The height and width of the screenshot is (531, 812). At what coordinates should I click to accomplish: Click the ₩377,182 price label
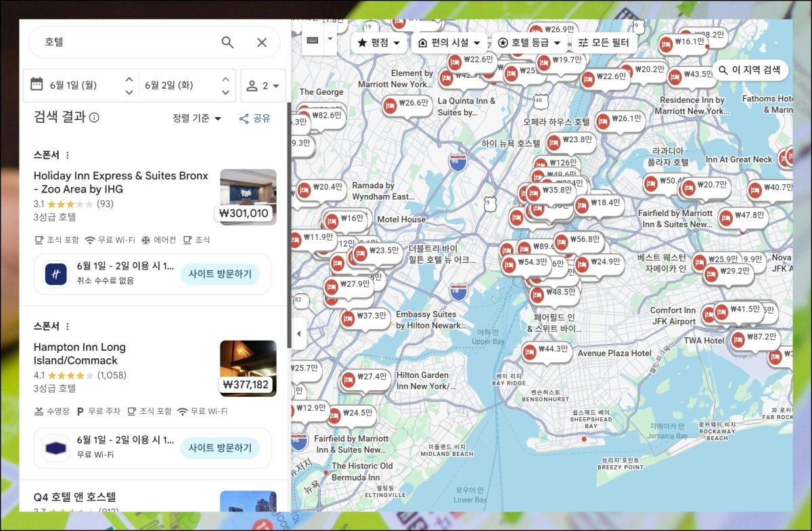[x=246, y=385]
